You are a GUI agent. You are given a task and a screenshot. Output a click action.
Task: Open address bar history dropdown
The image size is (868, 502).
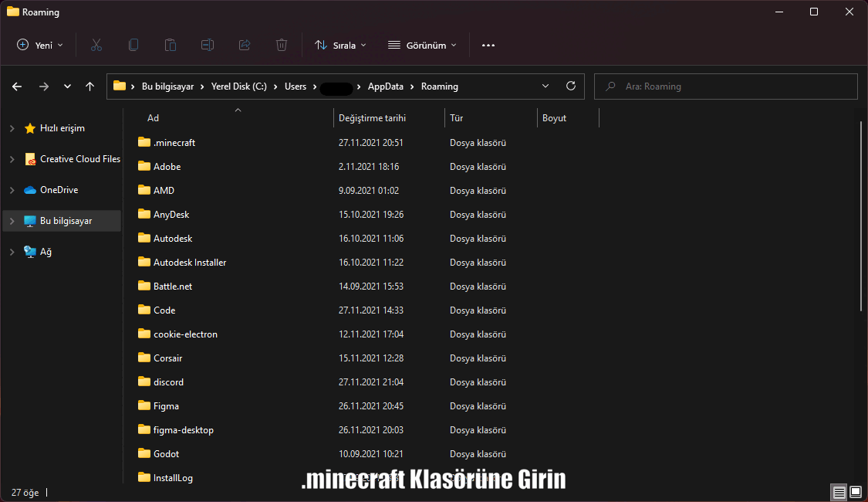(x=545, y=86)
